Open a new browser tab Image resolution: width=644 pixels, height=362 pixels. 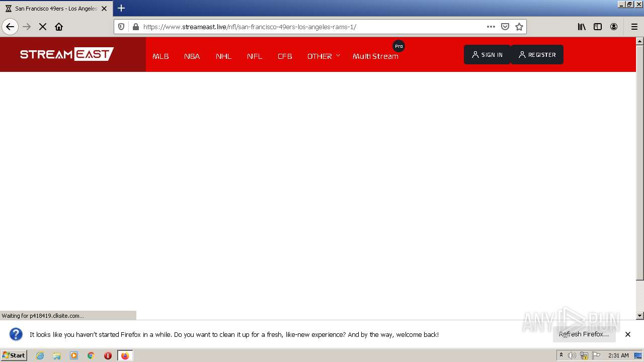click(x=121, y=8)
